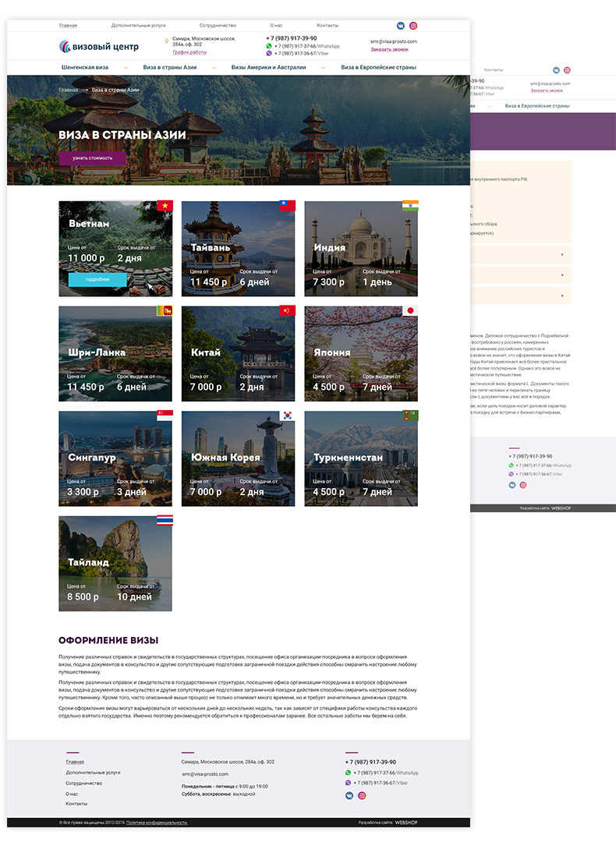Open Instagram icon in front page footer
The image size is (616, 846).
[362, 795]
